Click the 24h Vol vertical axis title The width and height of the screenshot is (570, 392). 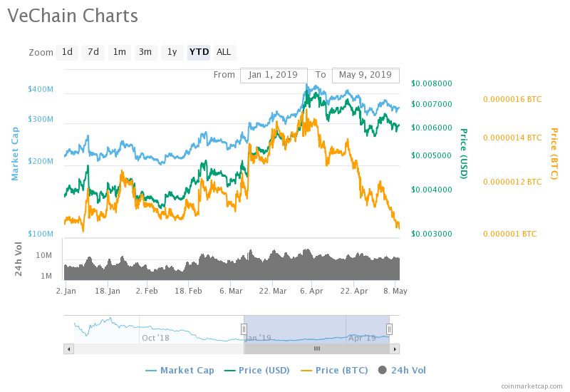click(19, 259)
